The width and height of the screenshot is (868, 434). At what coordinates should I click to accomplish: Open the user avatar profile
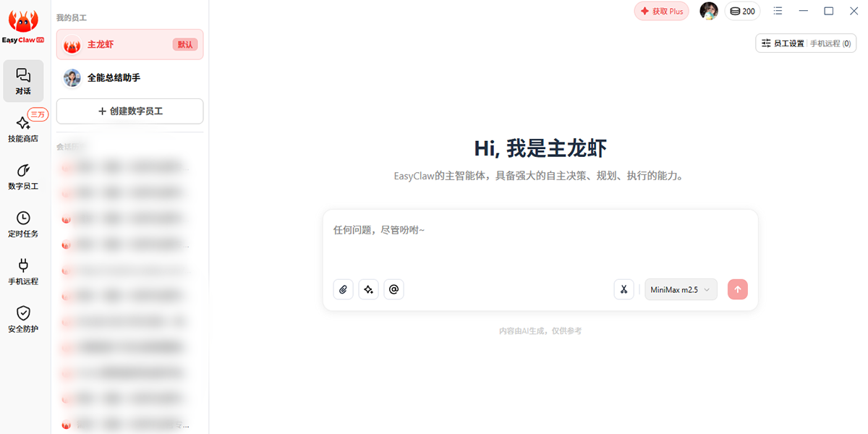[x=709, y=11]
